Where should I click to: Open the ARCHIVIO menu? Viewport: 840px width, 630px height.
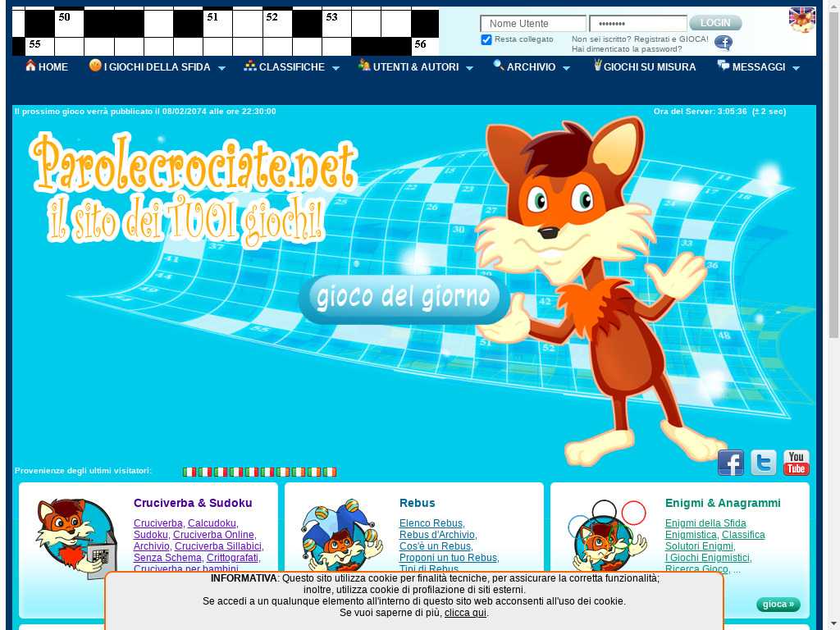tap(532, 67)
